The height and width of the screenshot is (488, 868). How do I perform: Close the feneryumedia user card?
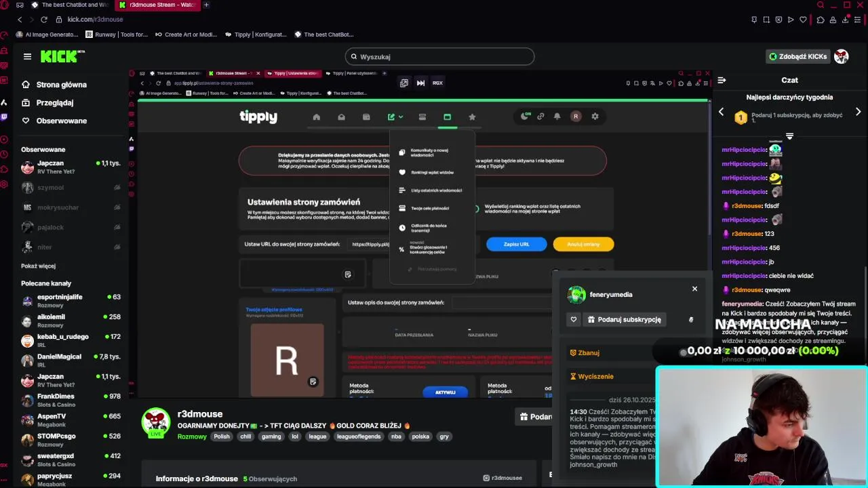[x=694, y=289]
